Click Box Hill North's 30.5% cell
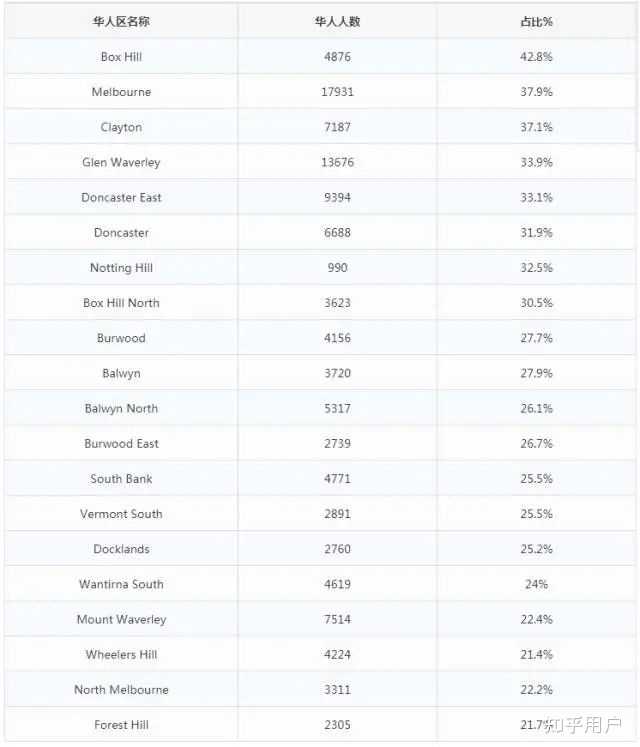Viewport: 640px width, 747px height. (x=536, y=303)
